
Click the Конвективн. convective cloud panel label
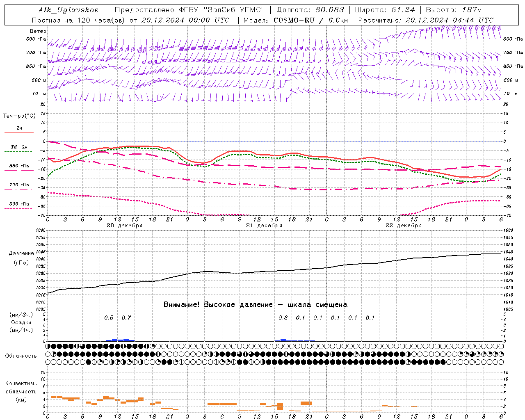point(21,383)
